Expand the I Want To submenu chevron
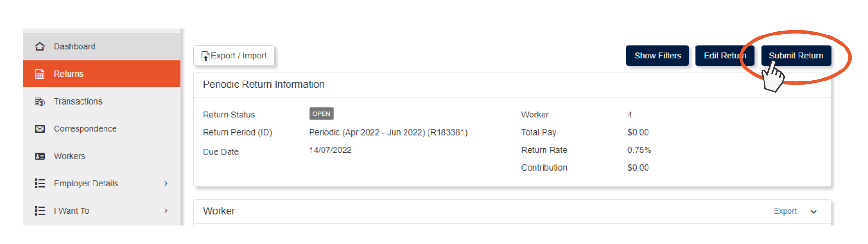 pyautogui.click(x=166, y=211)
